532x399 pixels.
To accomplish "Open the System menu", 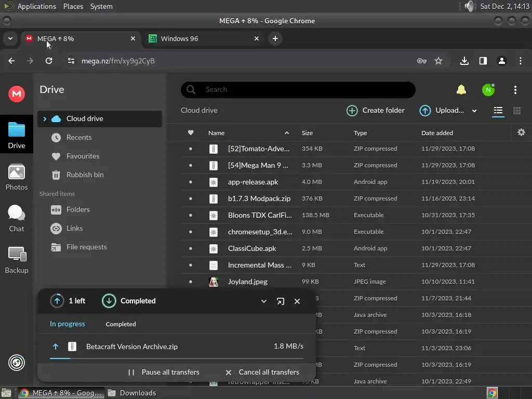I will pos(101,6).
